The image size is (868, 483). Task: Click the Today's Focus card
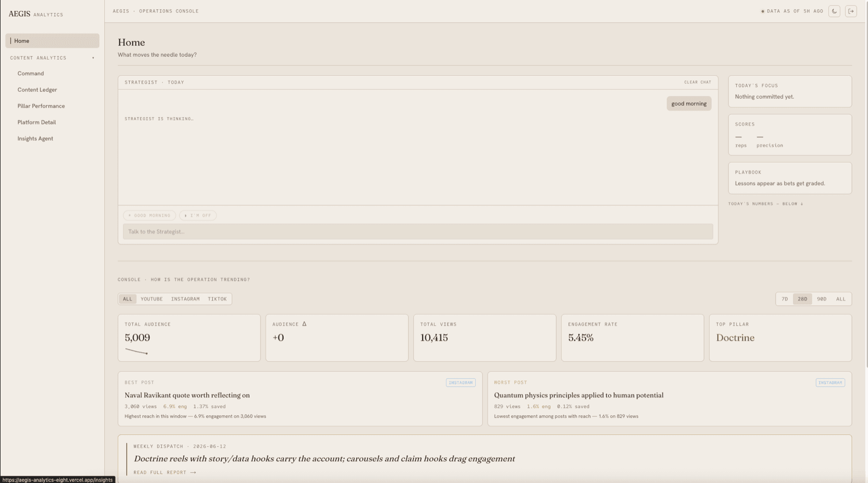tap(790, 91)
